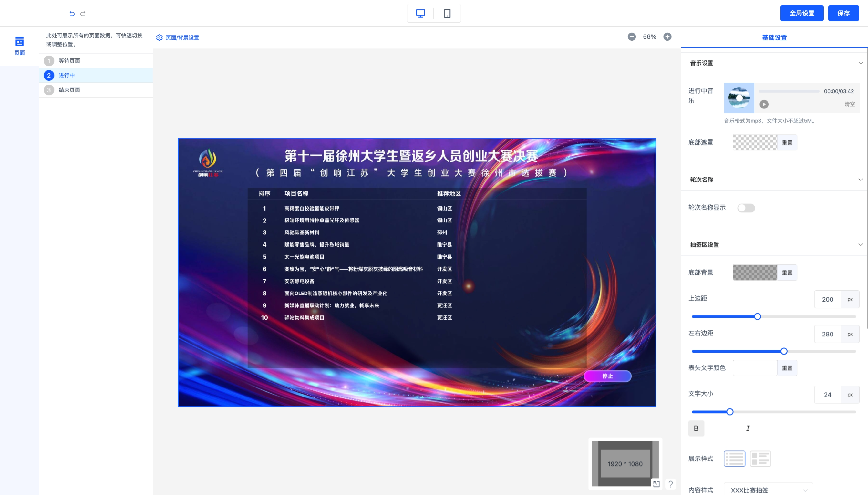Image resolution: width=868 pixels, height=495 pixels.
Task: Open the 底部背景 color swatch
Action: (x=755, y=273)
